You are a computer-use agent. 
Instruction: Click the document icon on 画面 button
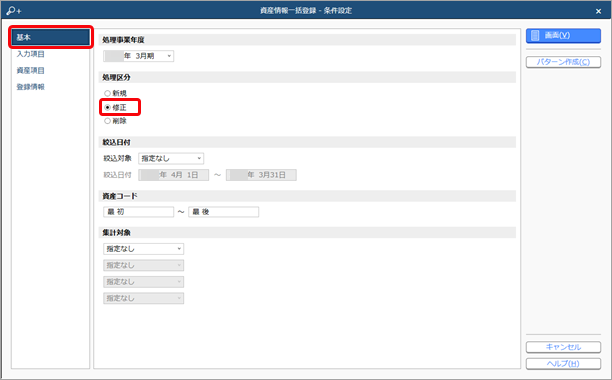[x=535, y=36]
